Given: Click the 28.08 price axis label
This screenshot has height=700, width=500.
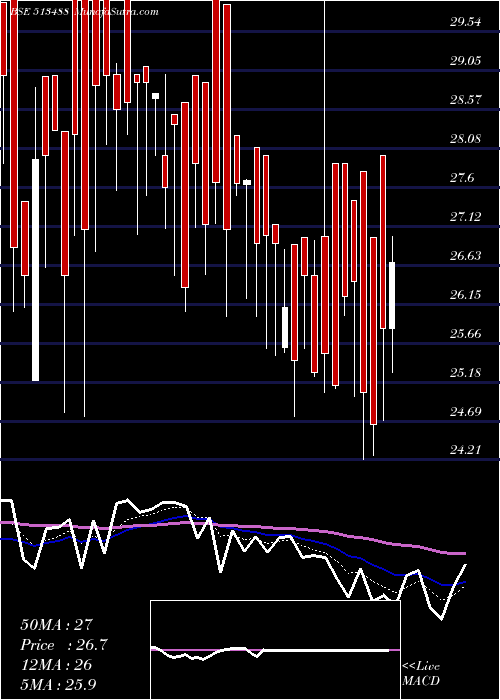Looking at the screenshot, I should (x=466, y=138).
